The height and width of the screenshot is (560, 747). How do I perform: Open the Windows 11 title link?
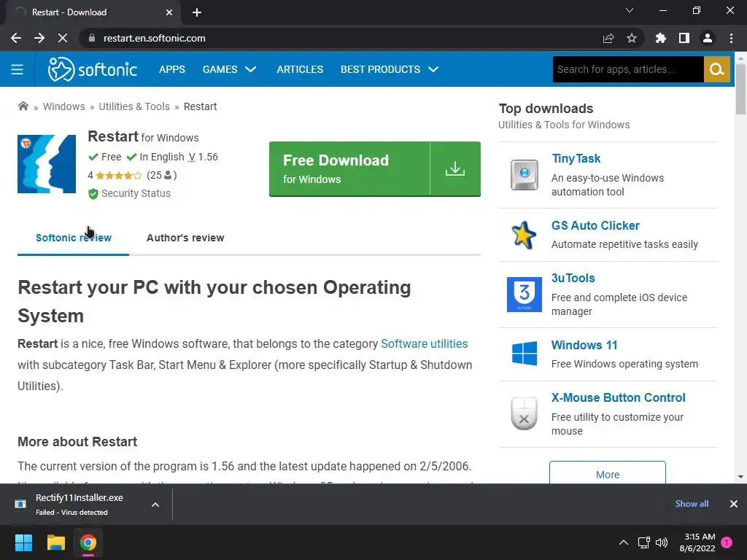click(584, 345)
